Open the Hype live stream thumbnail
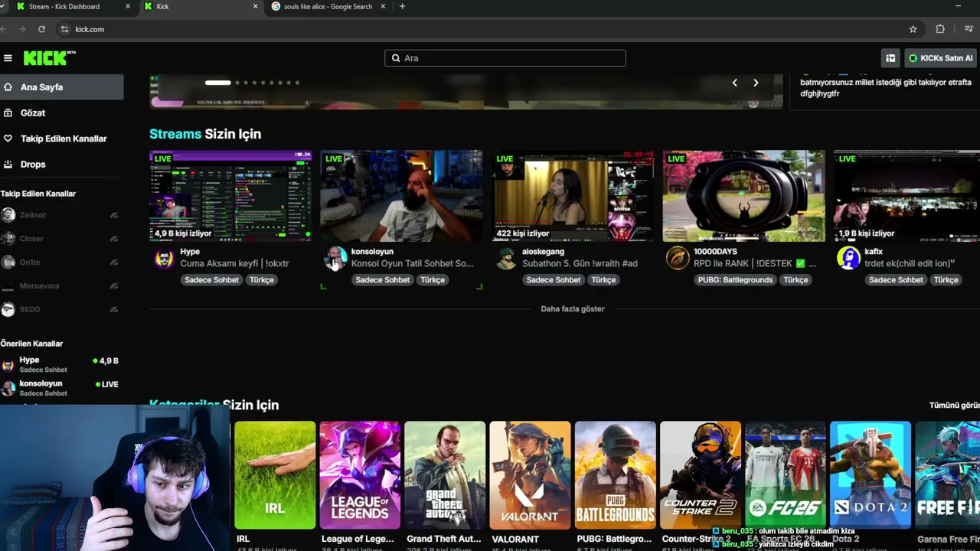Image resolution: width=980 pixels, height=551 pixels. tap(230, 196)
